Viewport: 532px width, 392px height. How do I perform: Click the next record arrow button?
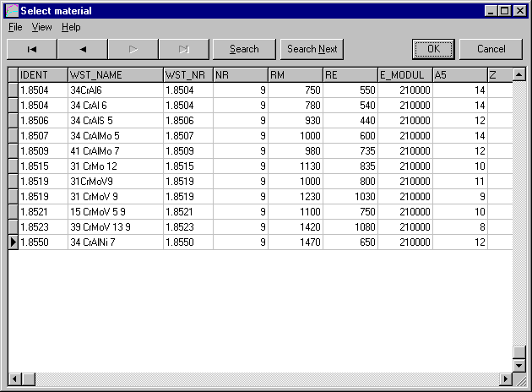tap(133, 49)
